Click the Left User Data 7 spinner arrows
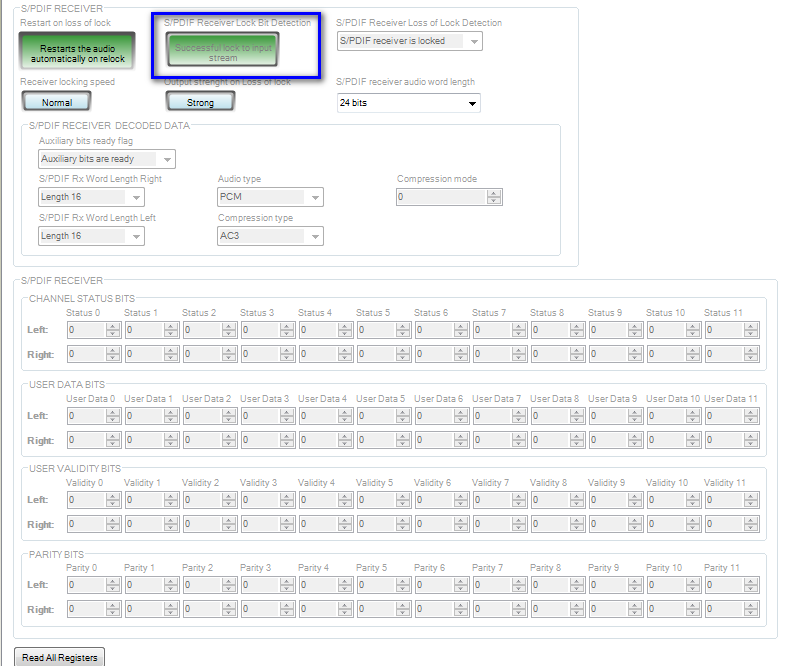Viewport: 792px width, 666px height. (x=519, y=416)
